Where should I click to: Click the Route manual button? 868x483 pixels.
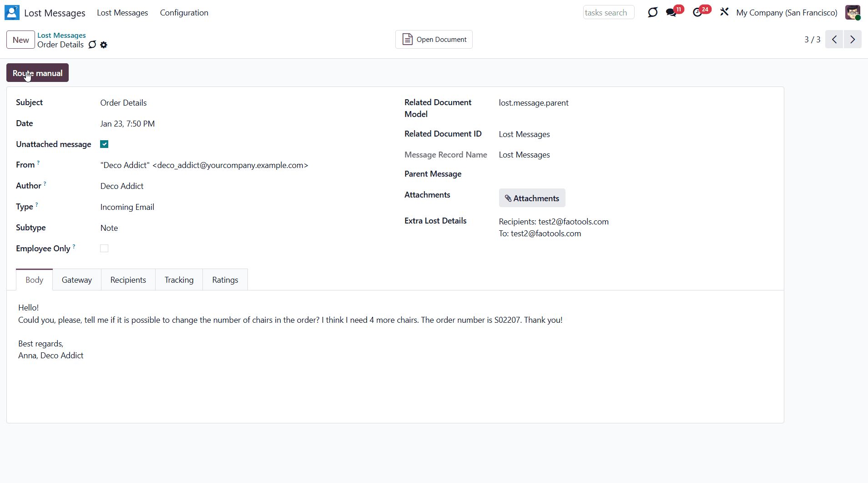(x=37, y=73)
